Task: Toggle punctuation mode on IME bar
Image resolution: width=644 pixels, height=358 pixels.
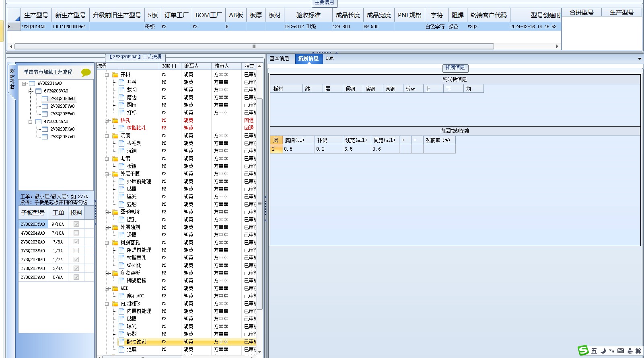Action: point(611,351)
